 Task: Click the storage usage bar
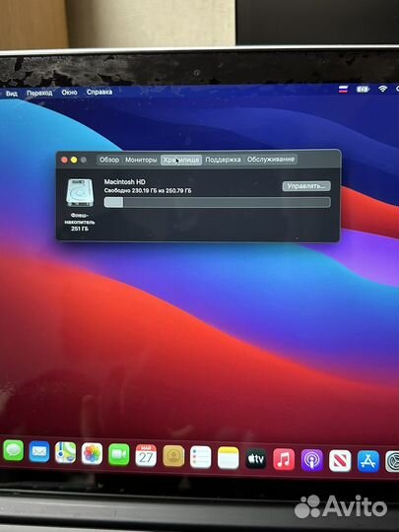tap(217, 202)
